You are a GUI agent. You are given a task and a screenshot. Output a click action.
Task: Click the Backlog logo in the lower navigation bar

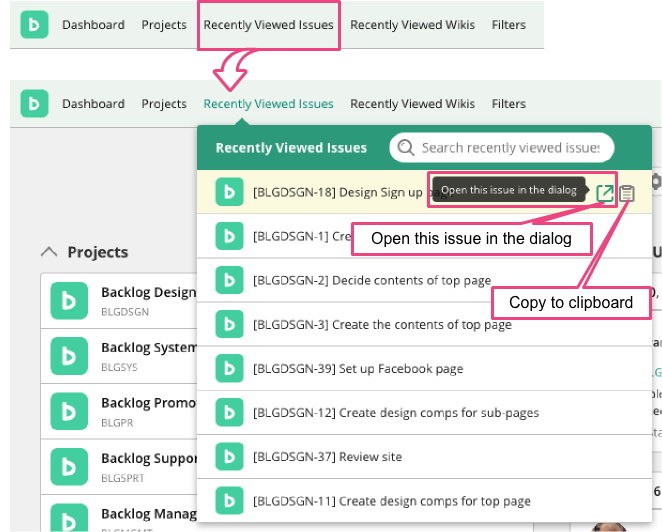point(34,103)
